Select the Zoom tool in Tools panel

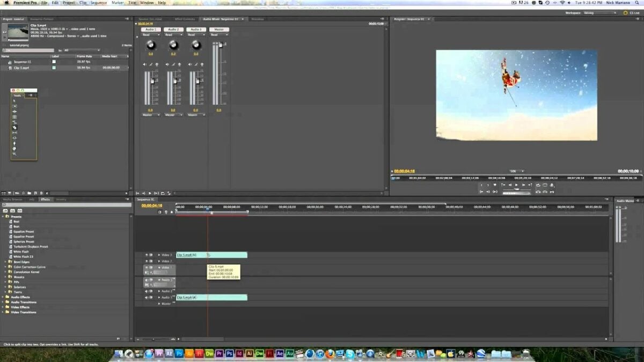click(x=14, y=153)
